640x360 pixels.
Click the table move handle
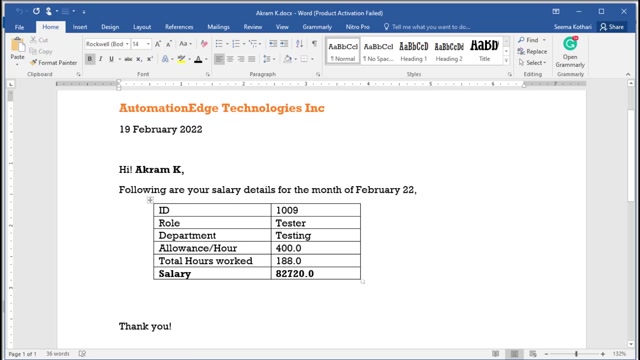pyautogui.click(x=150, y=200)
